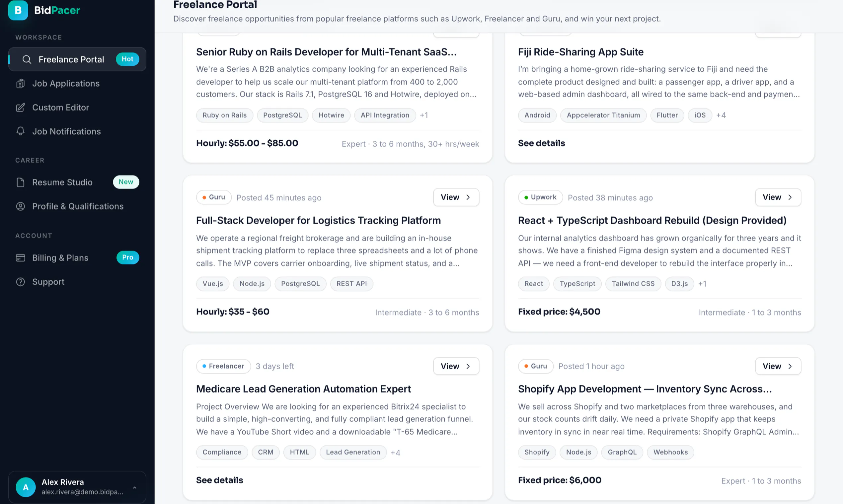
Task: Click '3 days left' text
Action: 275,366
